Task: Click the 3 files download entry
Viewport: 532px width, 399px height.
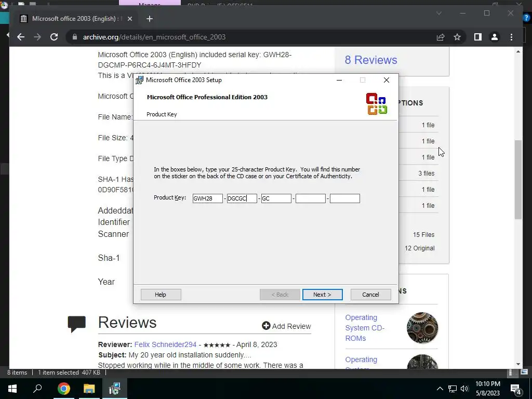Action: (426, 174)
